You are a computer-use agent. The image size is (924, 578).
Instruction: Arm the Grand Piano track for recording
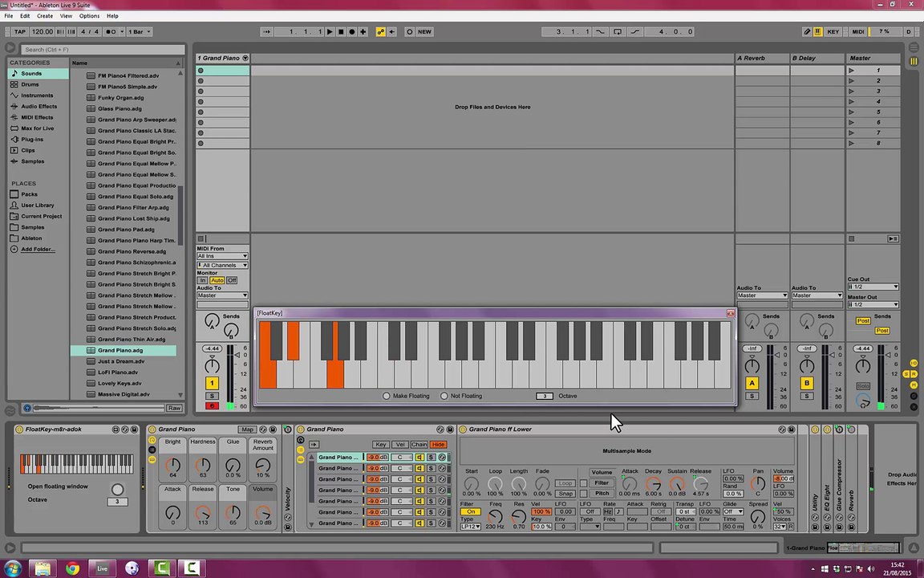pyautogui.click(x=212, y=406)
